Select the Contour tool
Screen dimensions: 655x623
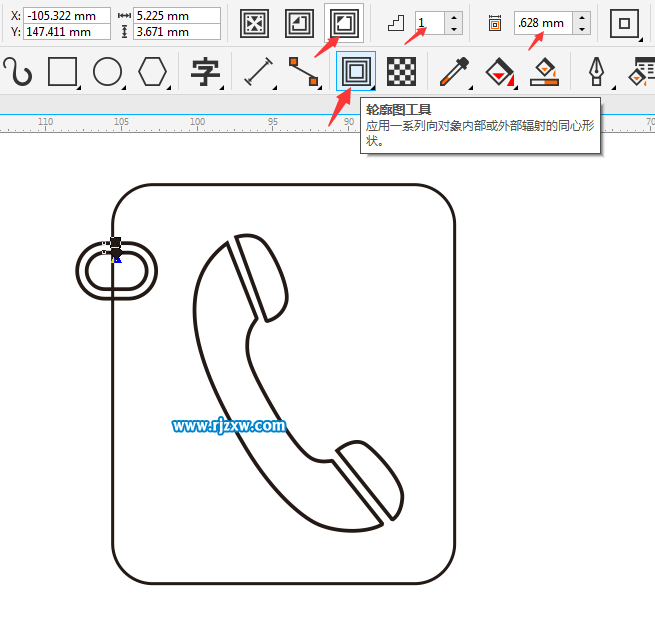point(355,72)
